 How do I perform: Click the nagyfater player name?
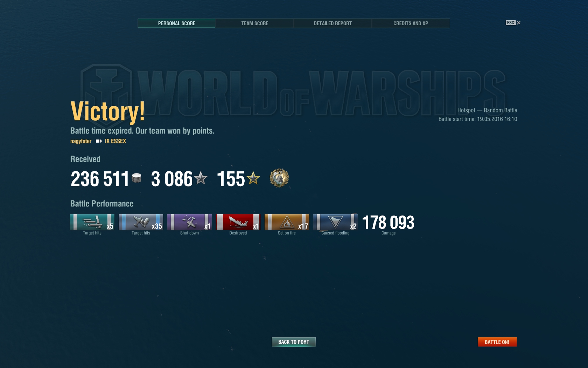(81, 141)
